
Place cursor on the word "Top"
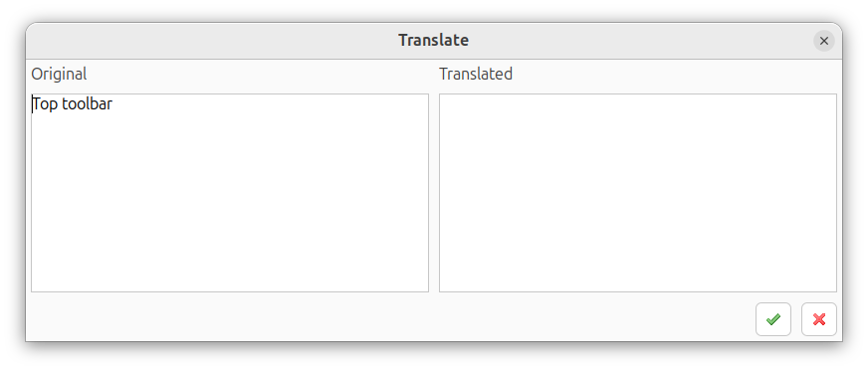tap(46, 104)
